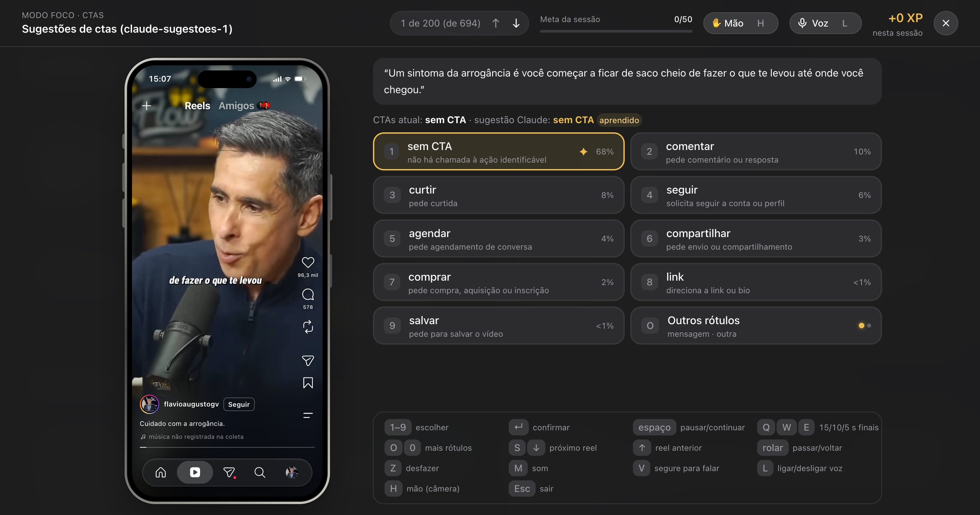The width and height of the screenshot is (980, 515).
Task: Click the flavioaugustogv username
Action: pyautogui.click(x=191, y=404)
